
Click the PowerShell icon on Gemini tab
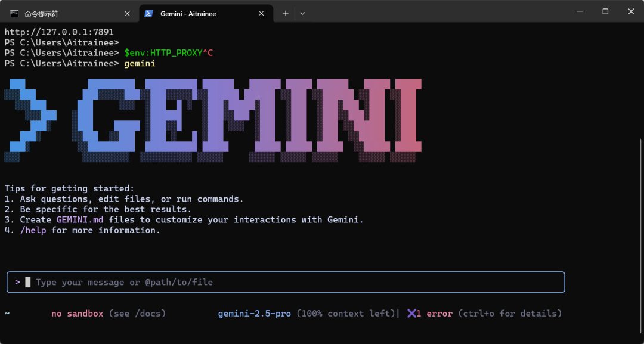[148, 14]
